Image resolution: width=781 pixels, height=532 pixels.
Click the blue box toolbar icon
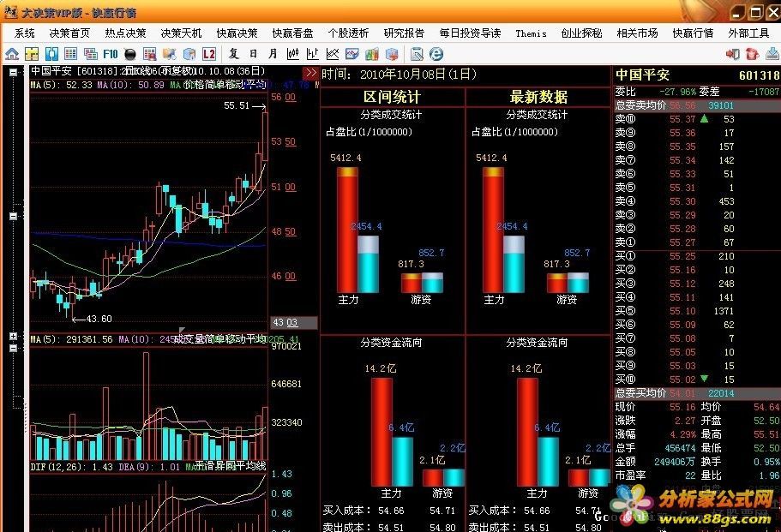tap(189, 54)
